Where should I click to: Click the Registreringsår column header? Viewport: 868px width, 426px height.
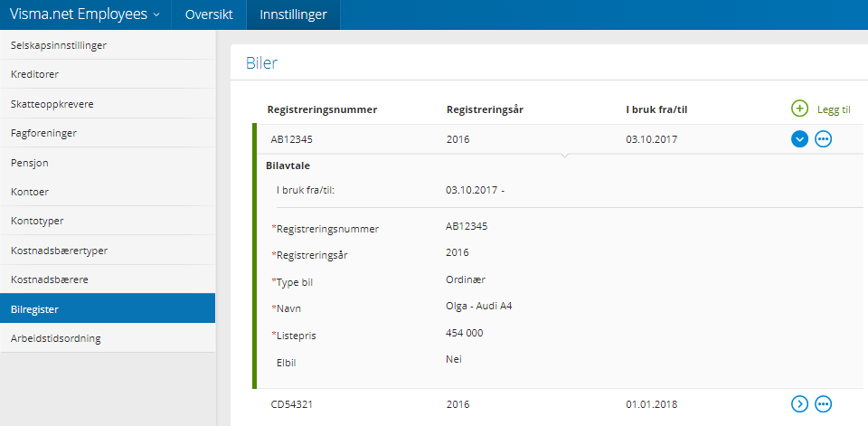[485, 109]
